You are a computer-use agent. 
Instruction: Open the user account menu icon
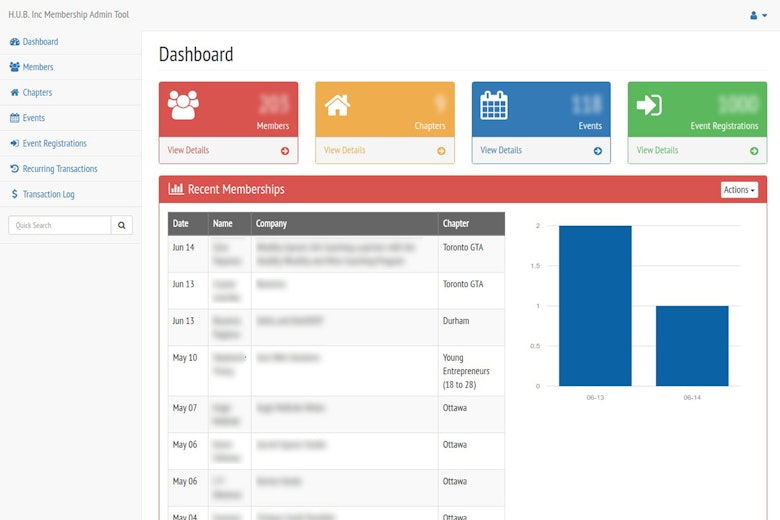[x=758, y=15]
